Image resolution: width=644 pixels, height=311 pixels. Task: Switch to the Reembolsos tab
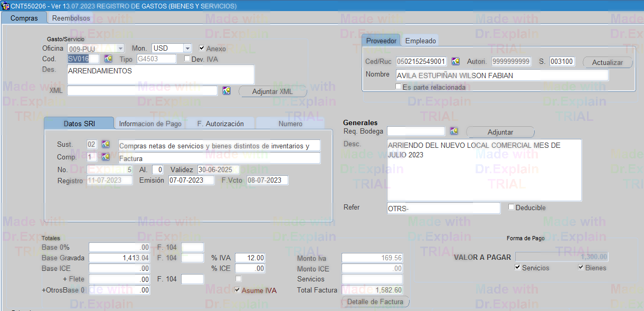click(71, 18)
